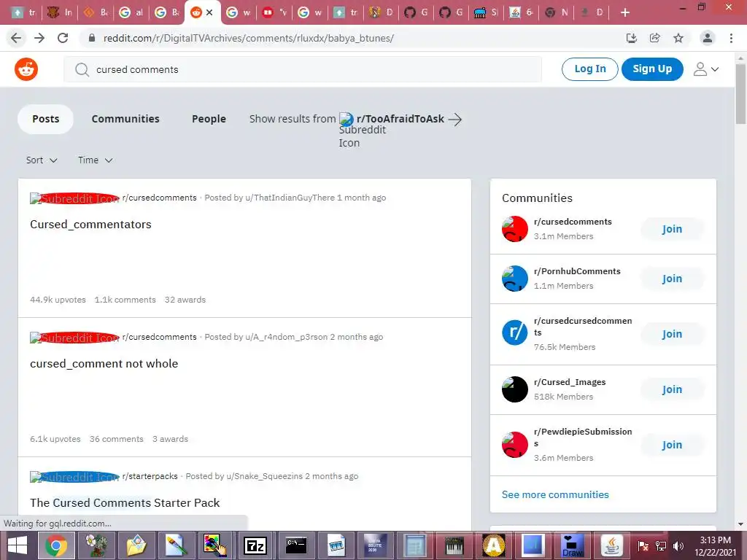Click the network tray icon
The width and height of the screenshot is (747, 560).
point(660,546)
